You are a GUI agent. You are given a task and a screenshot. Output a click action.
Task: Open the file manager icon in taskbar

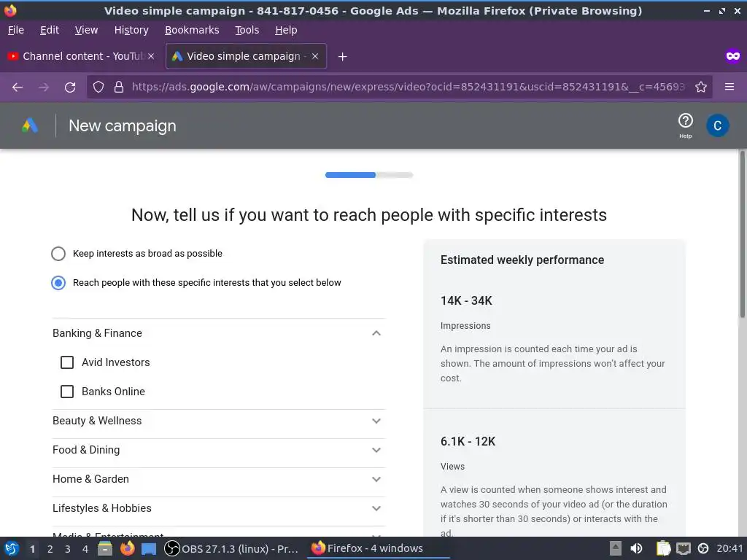(x=105, y=548)
